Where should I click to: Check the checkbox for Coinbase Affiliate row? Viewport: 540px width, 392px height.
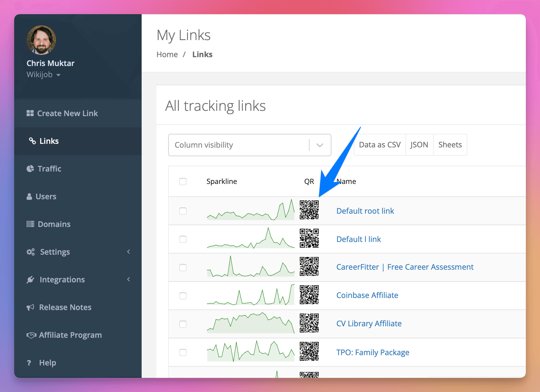click(x=183, y=296)
